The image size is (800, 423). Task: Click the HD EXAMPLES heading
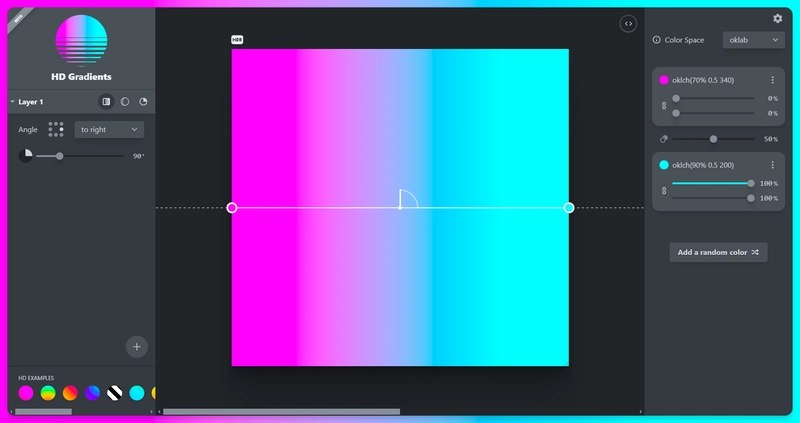[x=36, y=378]
